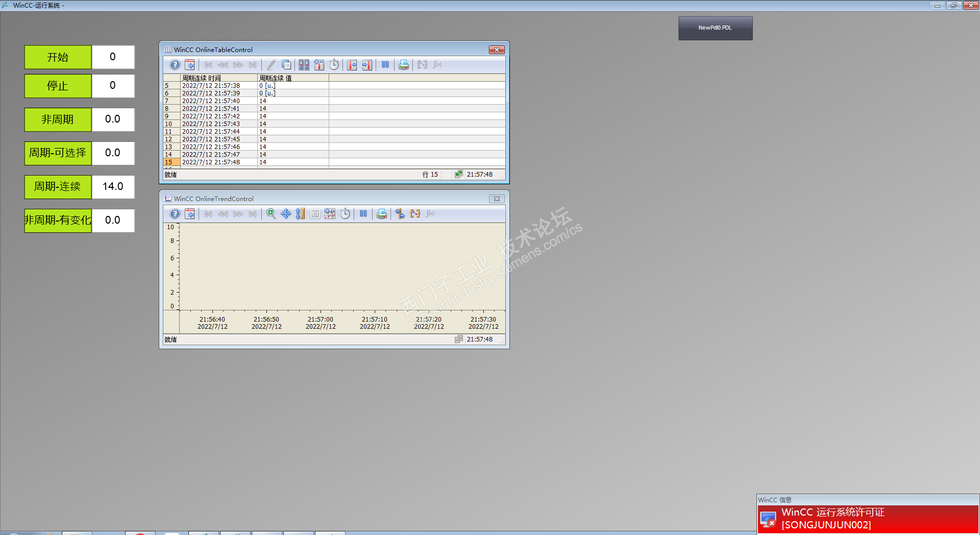Screen dimensions: 980x535
Task: Select table cell 2022/7/12 21:57:48
Action: pyautogui.click(x=219, y=162)
